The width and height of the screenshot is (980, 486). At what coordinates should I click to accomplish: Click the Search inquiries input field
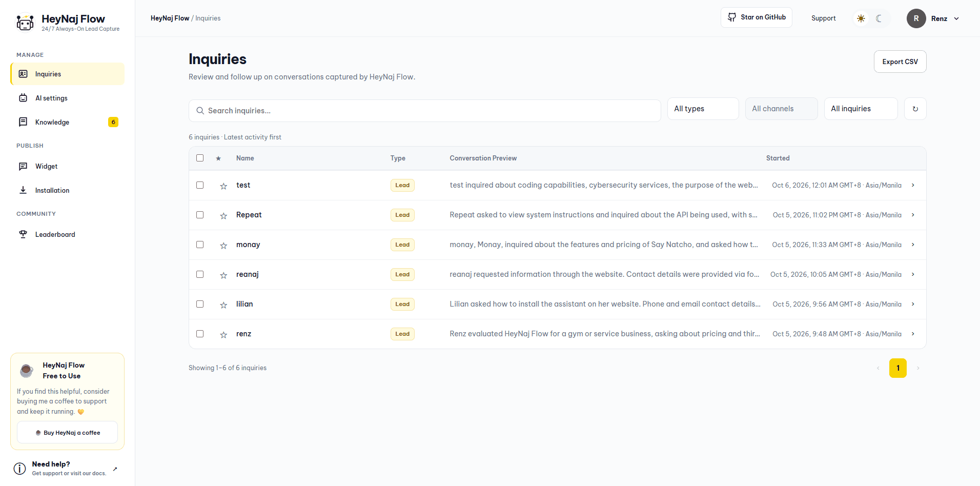424,111
